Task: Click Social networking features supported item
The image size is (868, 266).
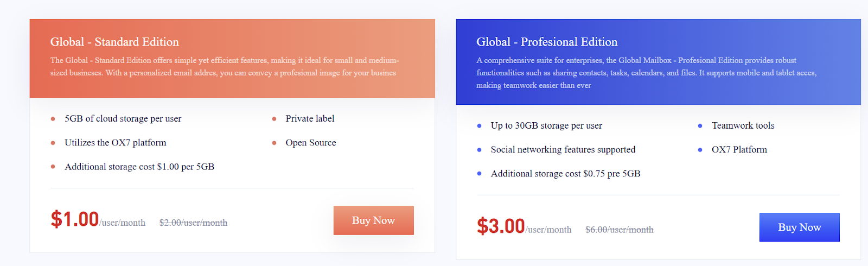Action: 563,149
